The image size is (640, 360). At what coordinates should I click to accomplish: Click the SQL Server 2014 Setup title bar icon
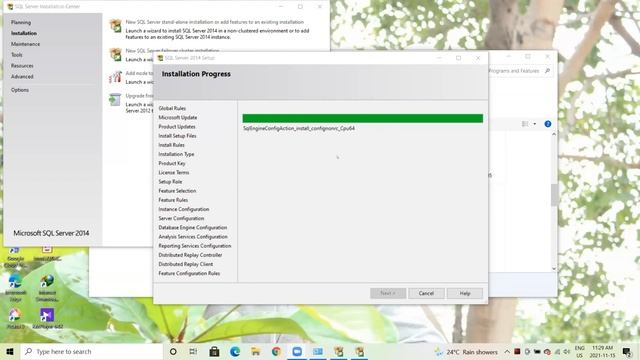(160, 58)
